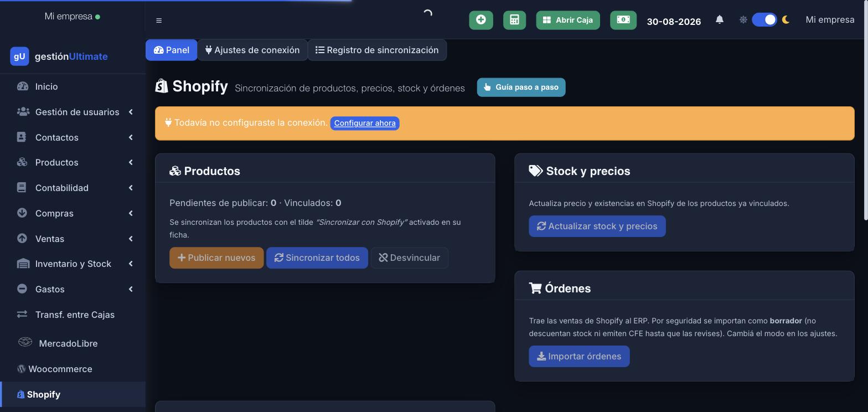The image size is (868, 412).
Task: Click the tags icon in Stock y precios
Action: [535, 171]
